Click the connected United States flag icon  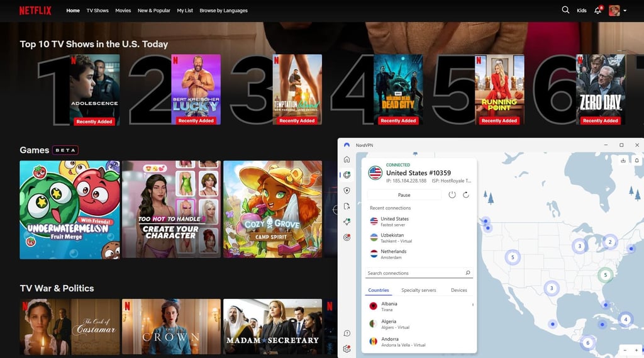click(375, 173)
